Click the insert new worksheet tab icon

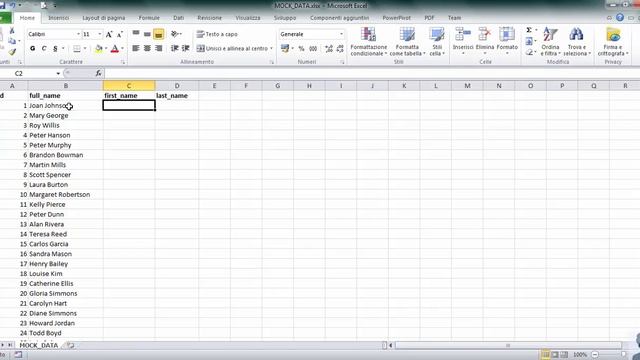(x=71, y=345)
